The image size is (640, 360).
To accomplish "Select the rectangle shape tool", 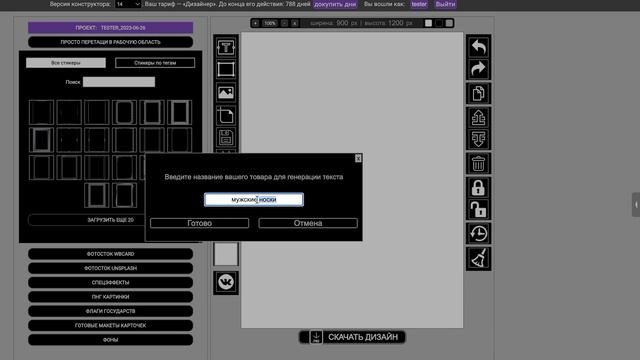I will coord(226,69).
